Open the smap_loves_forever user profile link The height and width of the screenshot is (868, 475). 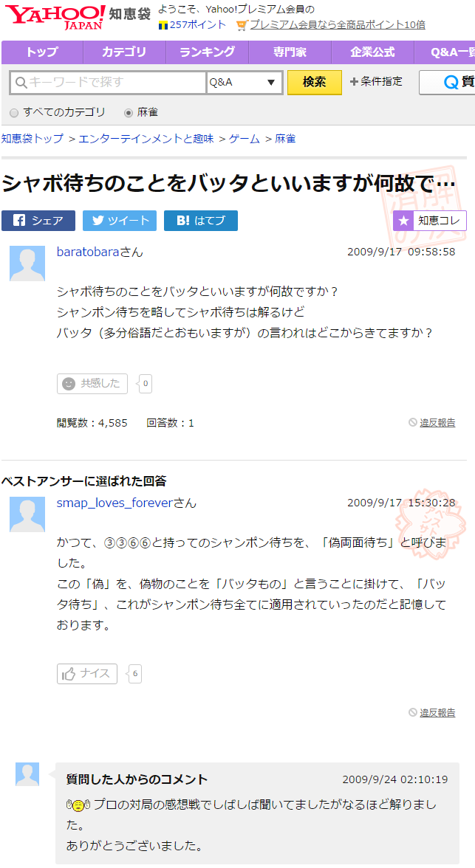click(x=115, y=503)
